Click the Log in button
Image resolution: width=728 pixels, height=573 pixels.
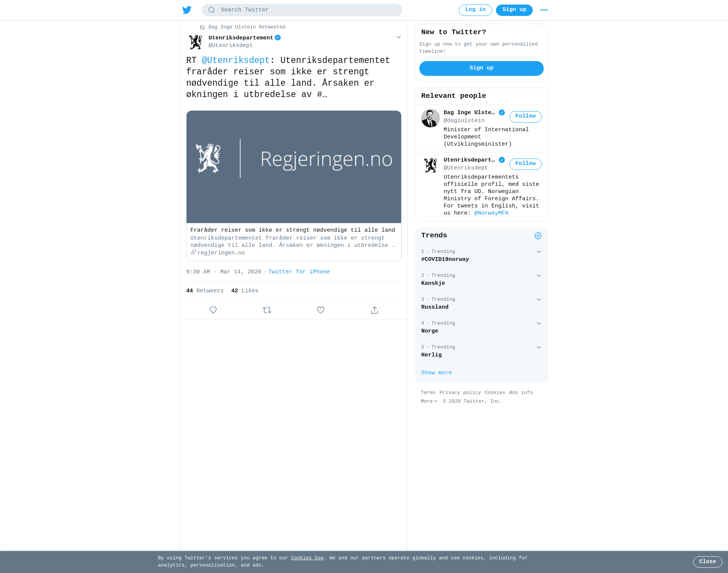pos(475,10)
